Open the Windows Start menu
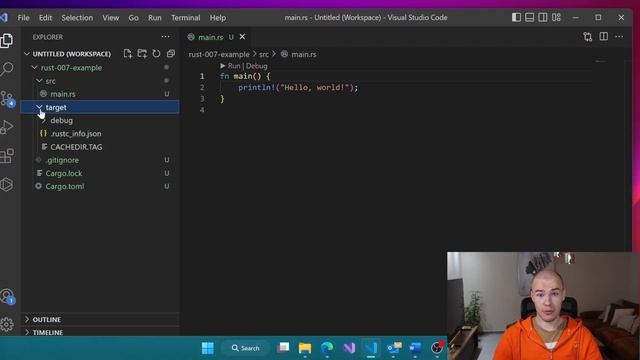Screen dimensions: 640x360 click(x=208, y=348)
